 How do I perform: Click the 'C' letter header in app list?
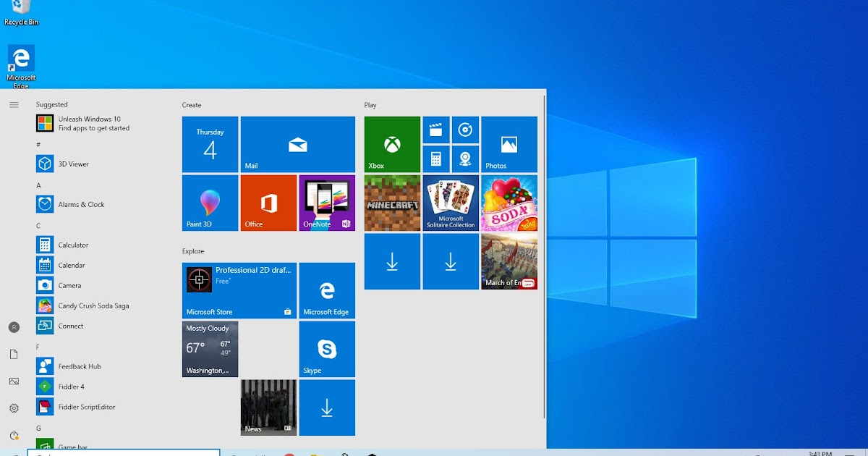[x=38, y=226]
